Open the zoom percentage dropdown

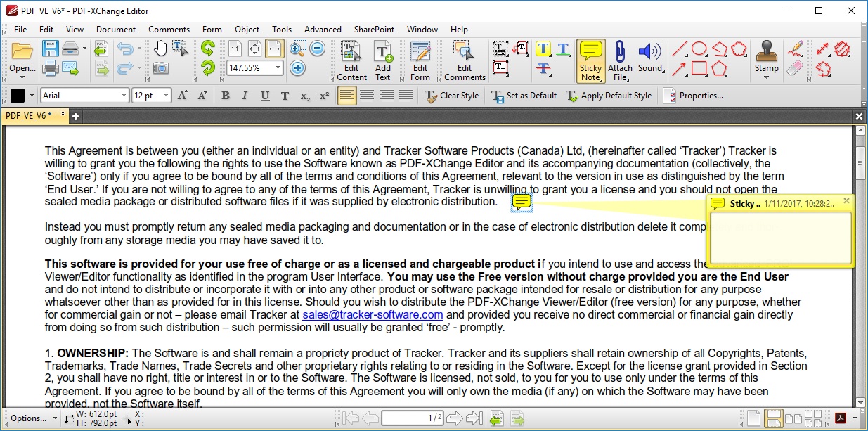pyautogui.click(x=278, y=68)
